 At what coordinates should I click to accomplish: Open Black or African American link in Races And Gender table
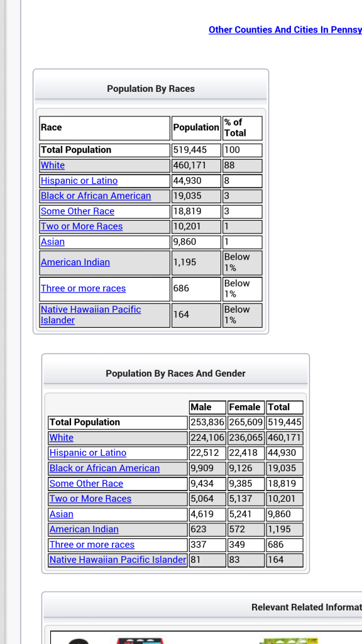[x=105, y=468]
